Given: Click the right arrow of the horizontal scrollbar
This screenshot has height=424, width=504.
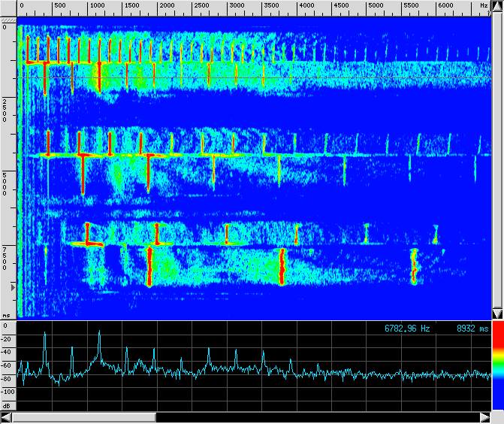Looking at the screenshot, I should pos(484,417).
